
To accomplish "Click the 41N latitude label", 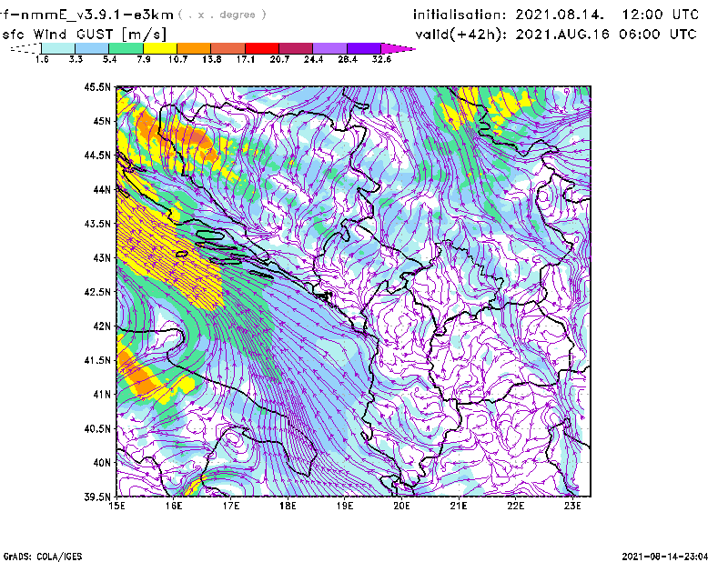I will pyautogui.click(x=102, y=394).
